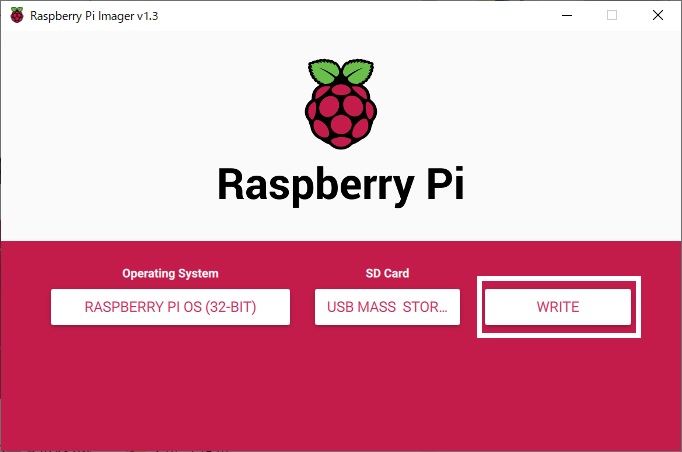The width and height of the screenshot is (682, 452).
Task: Click the 'Raspberry Pi Imager v1.3' title text
Action: [x=94, y=16]
